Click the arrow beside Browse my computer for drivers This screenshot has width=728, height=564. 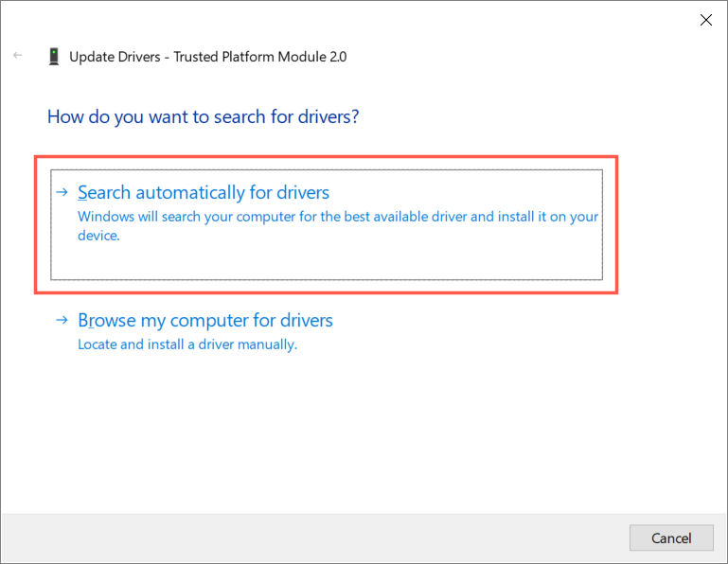pos(62,320)
